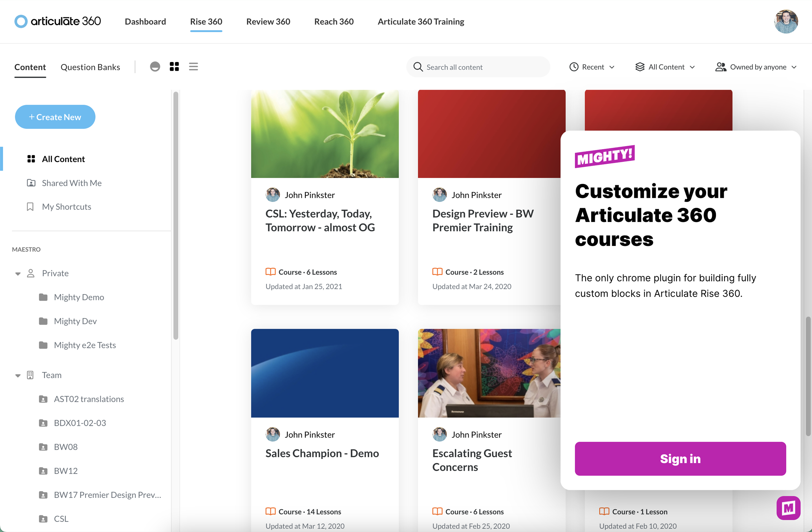
Task: Select the BW08 team folder
Action: coord(65,447)
